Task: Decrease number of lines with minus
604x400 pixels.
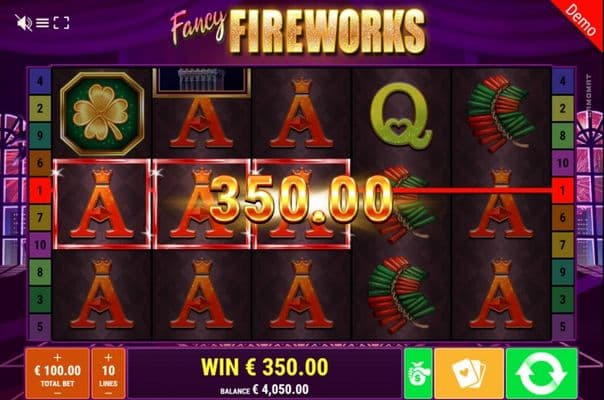Action: coord(108,393)
